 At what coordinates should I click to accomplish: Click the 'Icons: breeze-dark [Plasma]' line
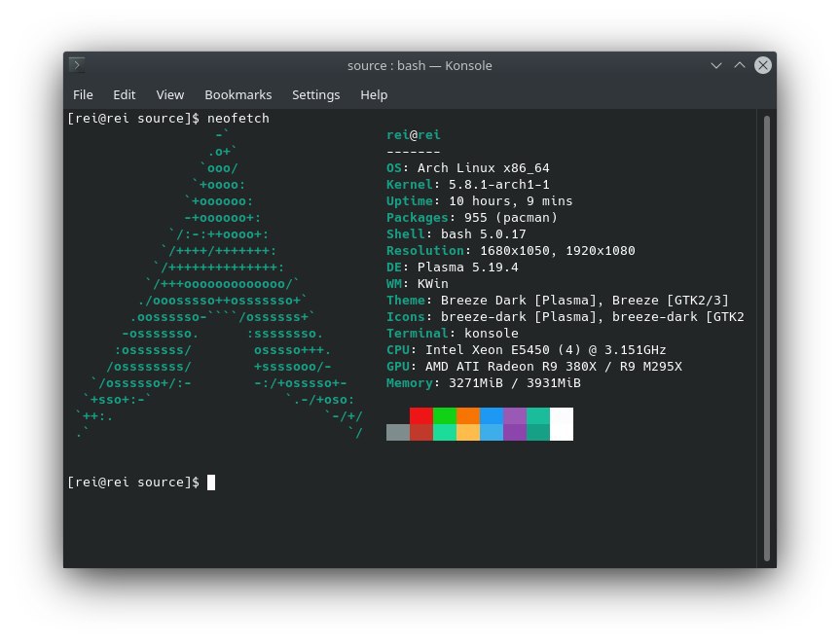[566, 317]
